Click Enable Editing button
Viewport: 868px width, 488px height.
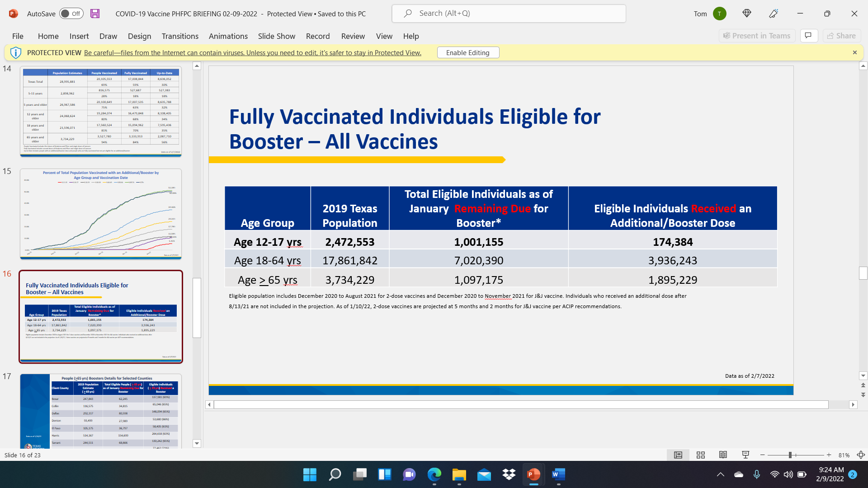468,52
